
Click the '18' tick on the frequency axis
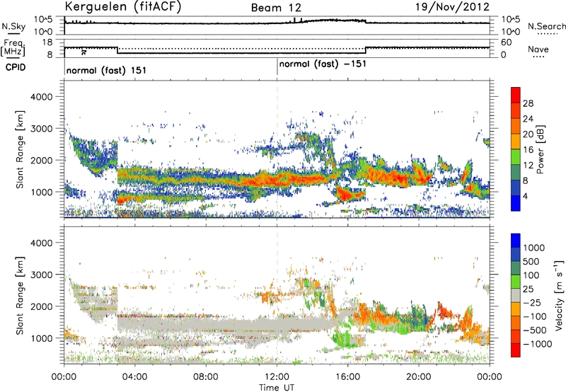pos(47,42)
